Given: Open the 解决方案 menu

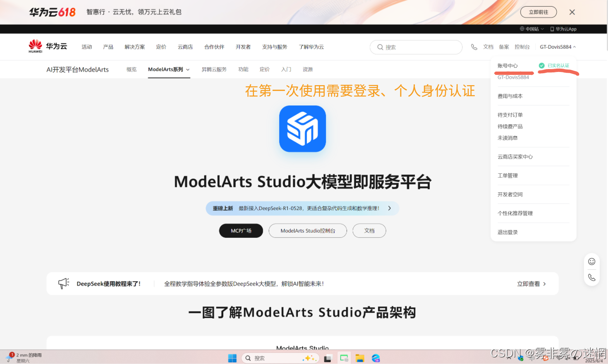Looking at the screenshot, I should click(135, 47).
